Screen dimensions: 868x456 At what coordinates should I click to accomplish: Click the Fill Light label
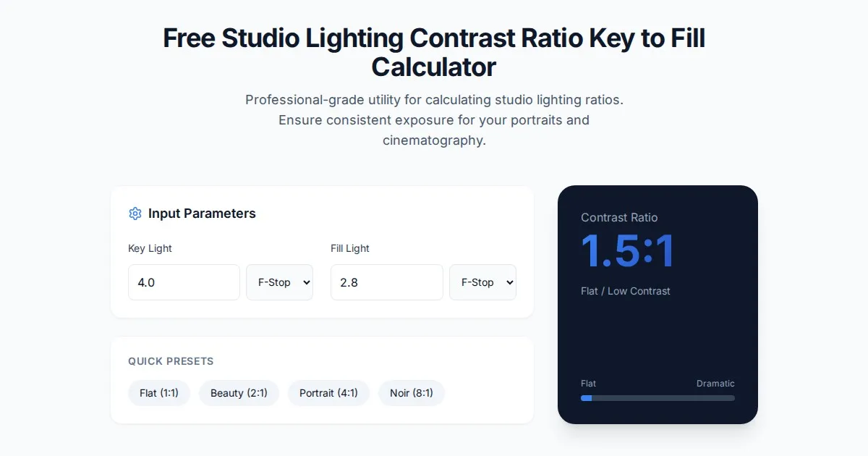click(x=350, y=248)
